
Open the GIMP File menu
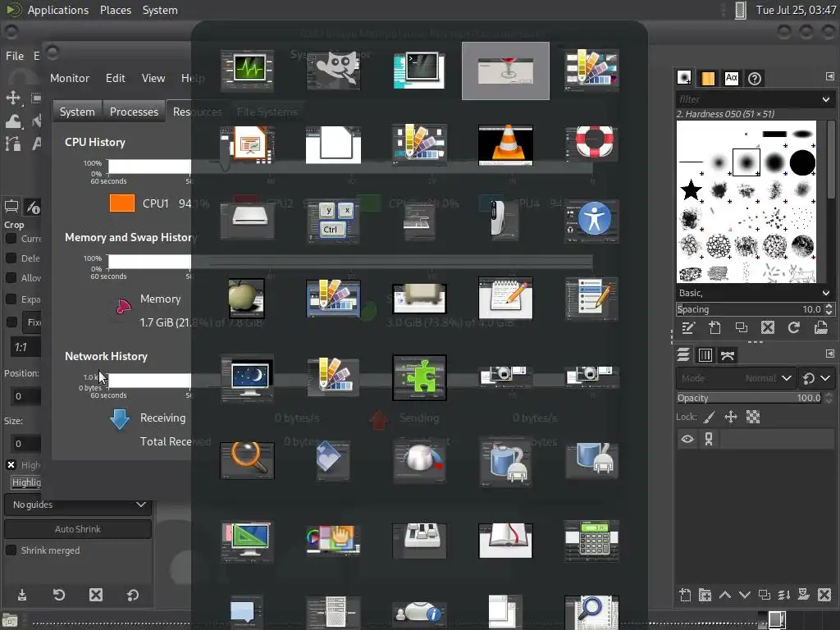(x=15, y=56)
